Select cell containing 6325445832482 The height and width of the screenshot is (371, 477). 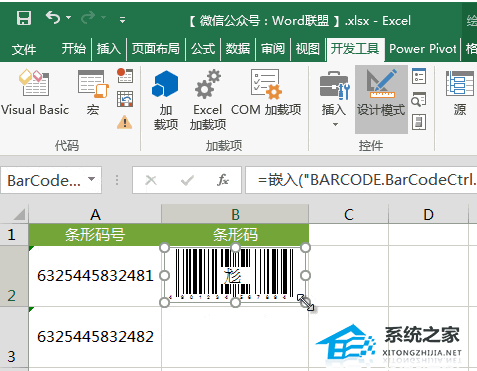tap(95, 337)
